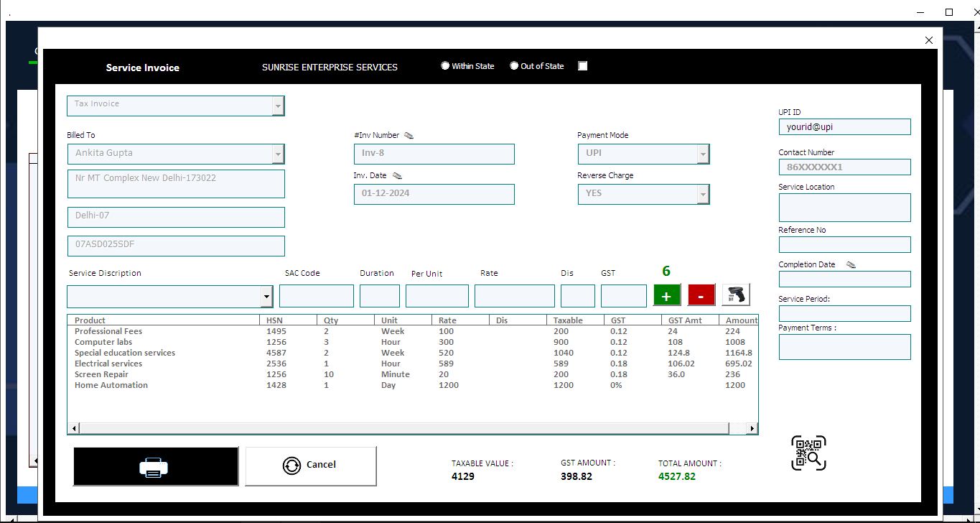Click the calendar icon beside Inv. Date
This screenshot has width=980, height=523.
coord(397,175)
